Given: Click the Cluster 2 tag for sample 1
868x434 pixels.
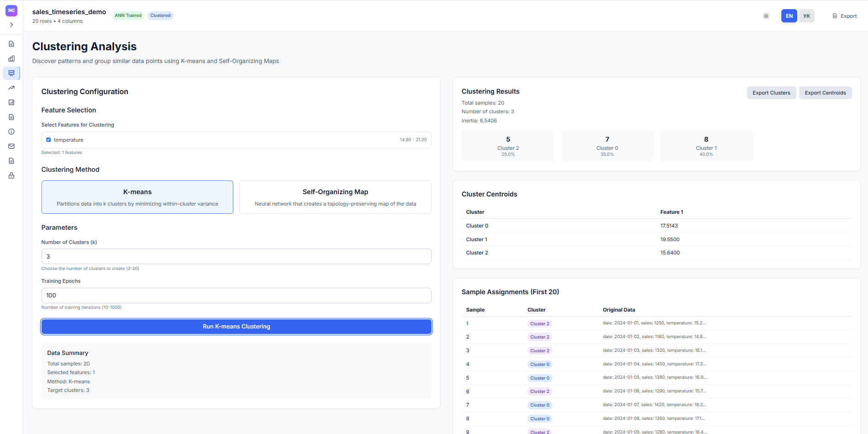Looking at the screenshot, I should (x=540, y=323).
